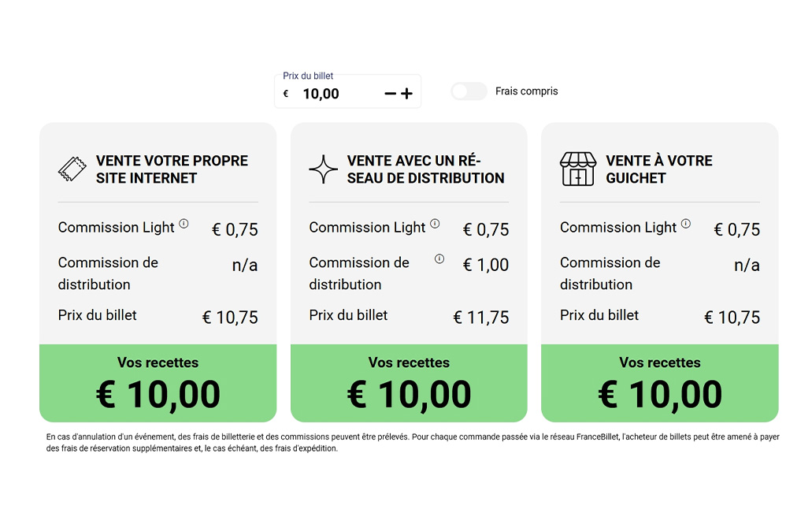Click the € 11,75 ticket price value
Image resolution: width=812 pixels, height=524 pixels.
[481, 318]
